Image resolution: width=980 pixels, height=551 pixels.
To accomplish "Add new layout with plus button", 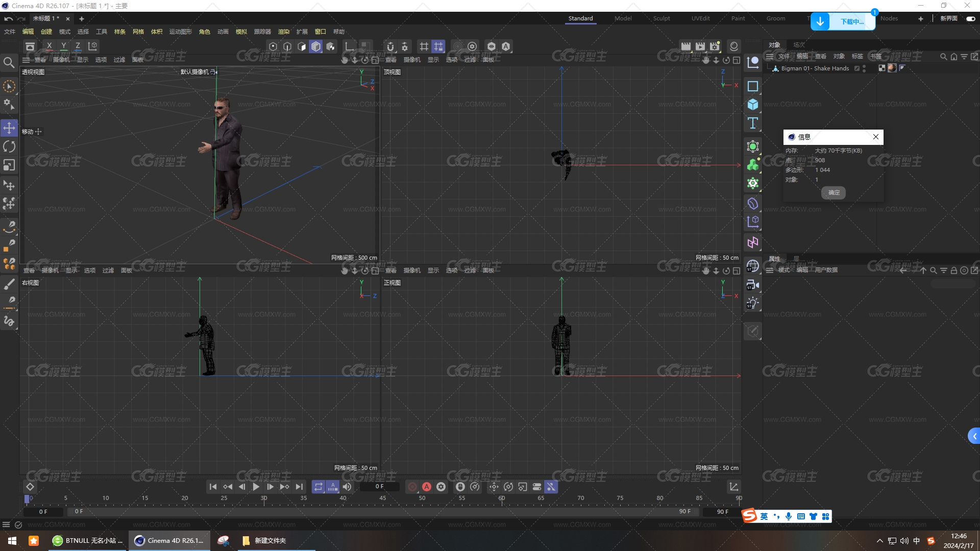I will (x=921, y=18).
